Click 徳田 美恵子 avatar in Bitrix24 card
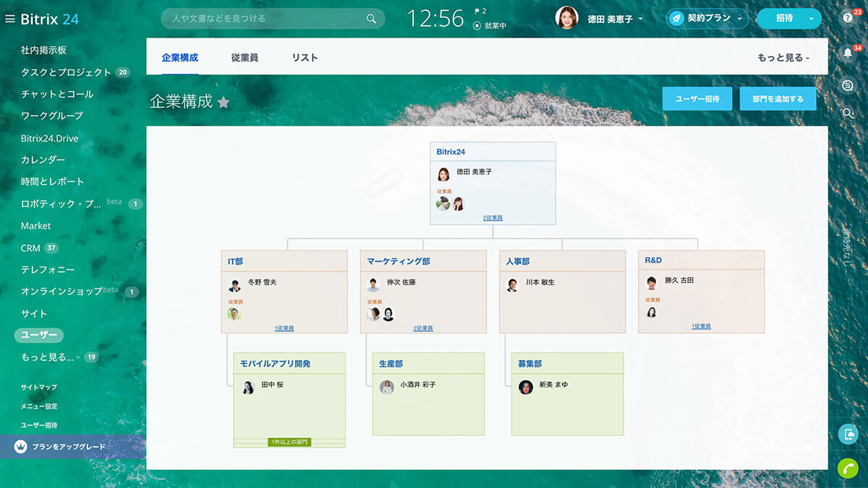 [443, 174]
